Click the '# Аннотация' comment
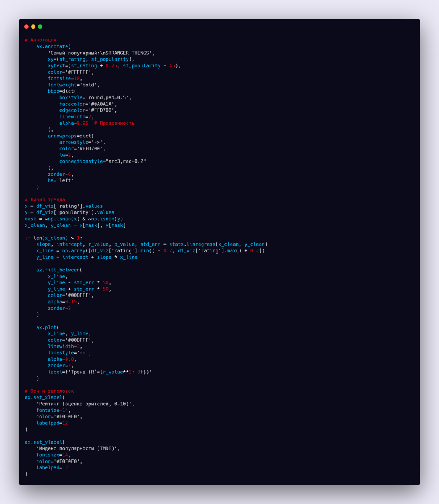Viewport: 439px width, 504px height. (40, 40)
